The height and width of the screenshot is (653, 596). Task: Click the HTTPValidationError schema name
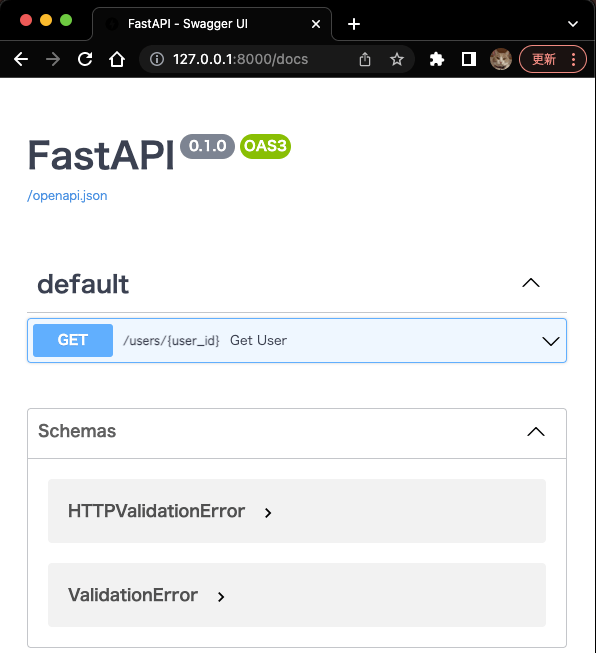click(x=156, y=511)
